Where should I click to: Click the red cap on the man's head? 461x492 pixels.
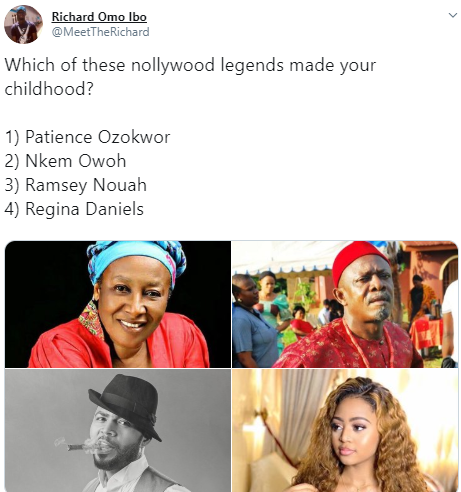[x=358, y=261]
